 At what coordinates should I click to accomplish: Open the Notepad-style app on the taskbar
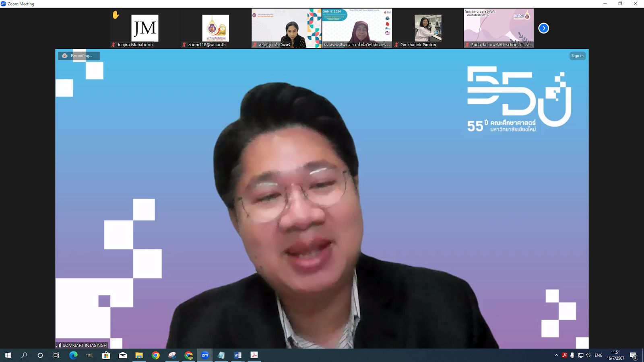pyautogui.click(x=221, y=355)
